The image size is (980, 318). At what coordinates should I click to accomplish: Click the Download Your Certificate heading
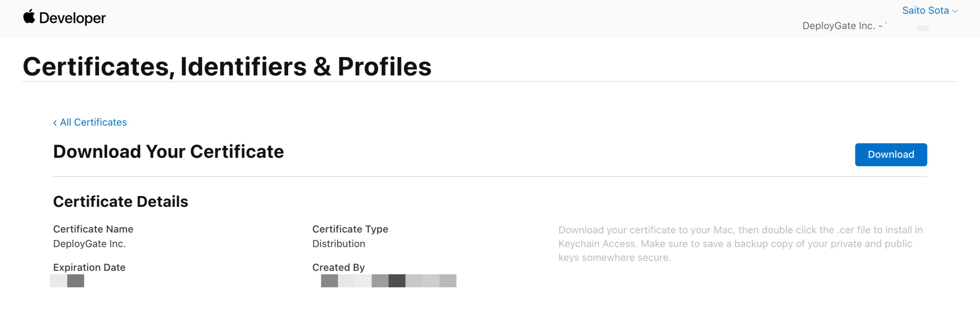pyautogui.click(x=169, y=151)
